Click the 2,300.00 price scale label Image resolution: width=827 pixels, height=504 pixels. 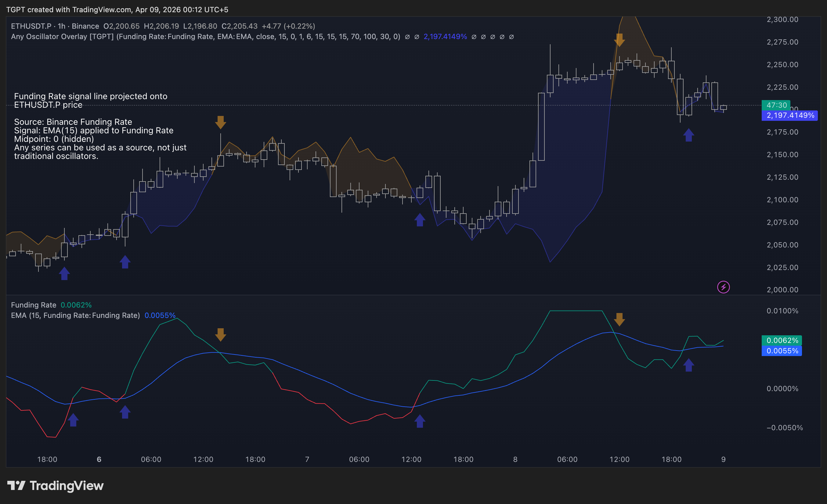pos(782,20)
